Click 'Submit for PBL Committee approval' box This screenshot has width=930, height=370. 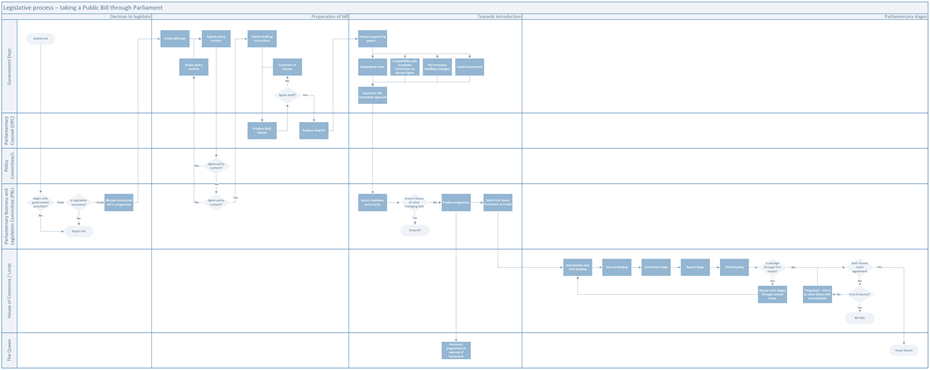tap(372, 95)
